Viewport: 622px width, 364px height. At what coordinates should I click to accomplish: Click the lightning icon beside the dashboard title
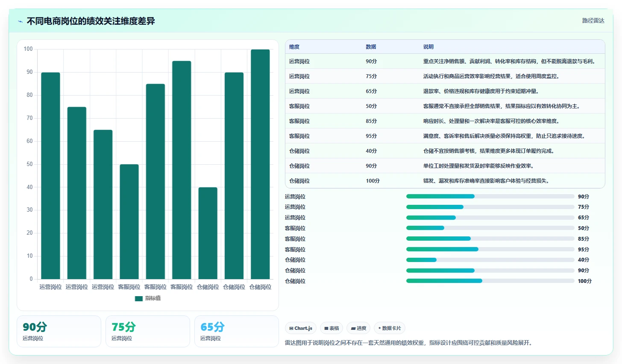pos(20,21)
